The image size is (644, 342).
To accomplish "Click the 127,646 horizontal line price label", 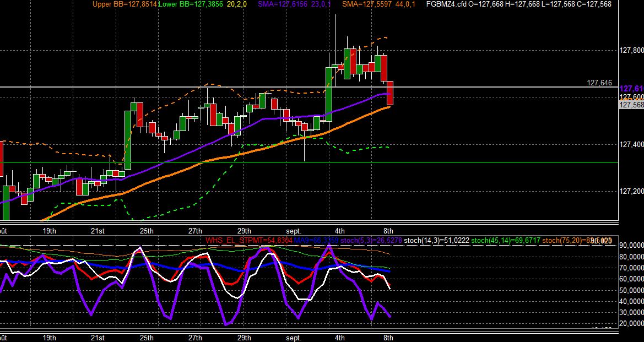I will click(599, 83).
